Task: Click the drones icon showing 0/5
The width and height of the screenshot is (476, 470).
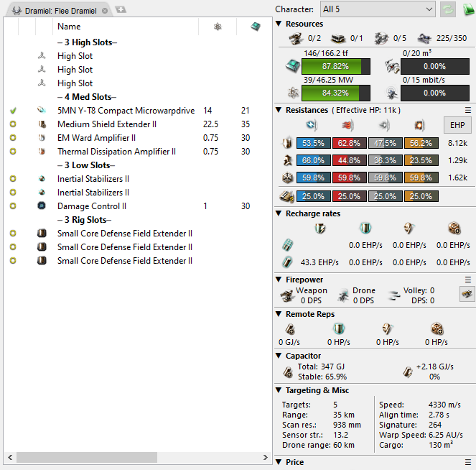Action: click(x=381, y=38)
